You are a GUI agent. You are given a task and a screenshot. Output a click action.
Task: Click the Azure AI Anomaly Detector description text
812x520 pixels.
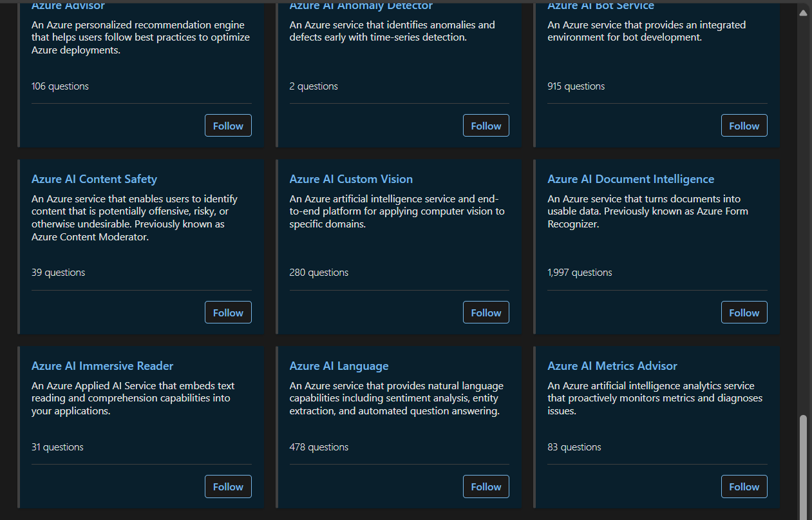392,31
